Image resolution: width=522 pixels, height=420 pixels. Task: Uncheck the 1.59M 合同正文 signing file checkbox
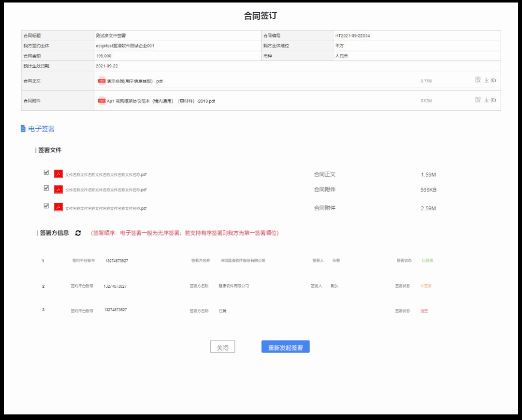click(x=47, y=172)
